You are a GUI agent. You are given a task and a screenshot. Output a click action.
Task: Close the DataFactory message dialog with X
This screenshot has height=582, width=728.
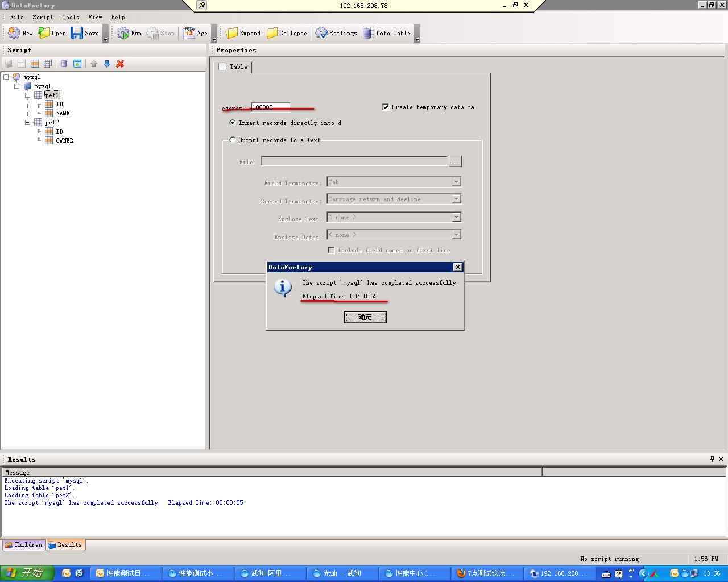(x=457, y=267)
